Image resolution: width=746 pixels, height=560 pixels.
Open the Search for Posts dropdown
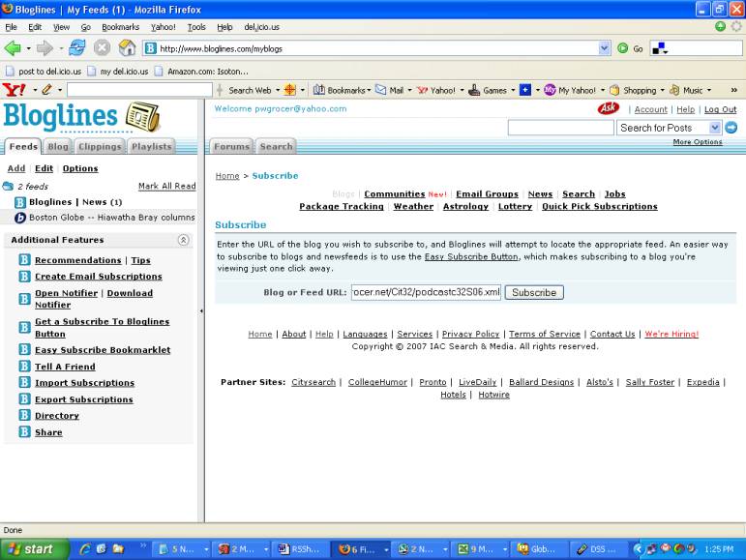(715, 128)
